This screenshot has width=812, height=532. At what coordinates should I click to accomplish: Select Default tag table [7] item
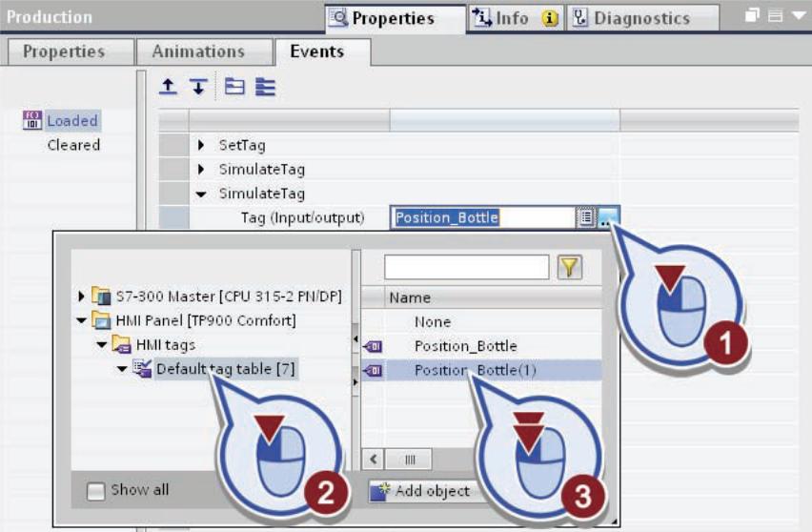tap(225, 369)
